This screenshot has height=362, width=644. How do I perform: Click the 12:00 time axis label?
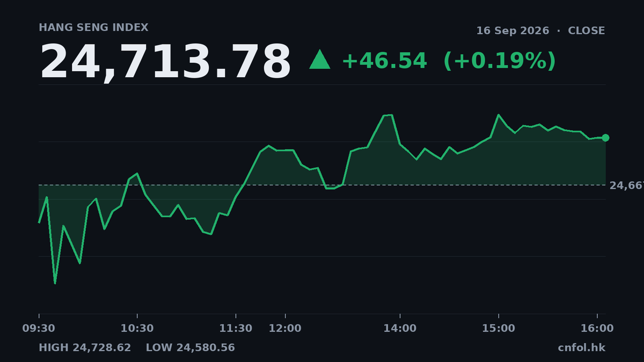coord(285,328)
